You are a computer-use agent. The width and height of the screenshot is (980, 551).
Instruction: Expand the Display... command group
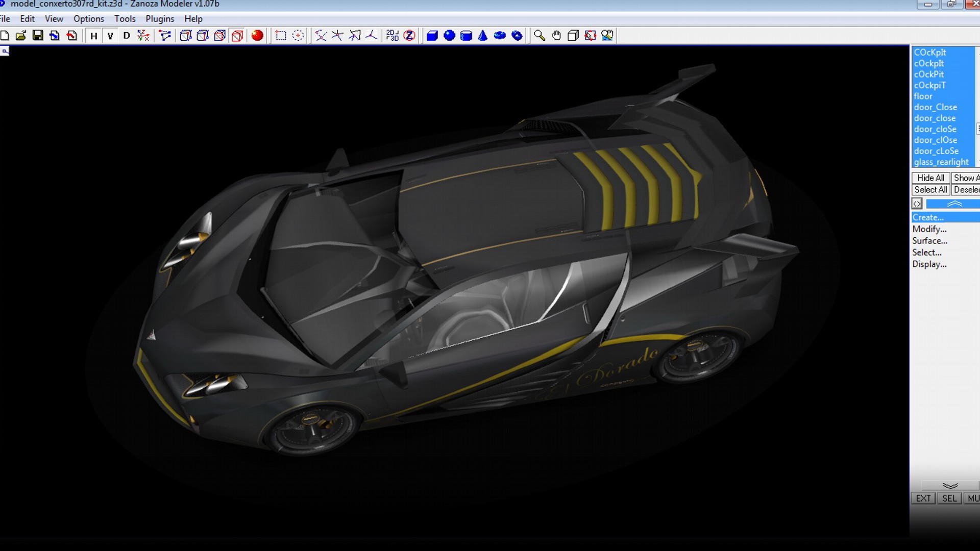pos(929,264)
